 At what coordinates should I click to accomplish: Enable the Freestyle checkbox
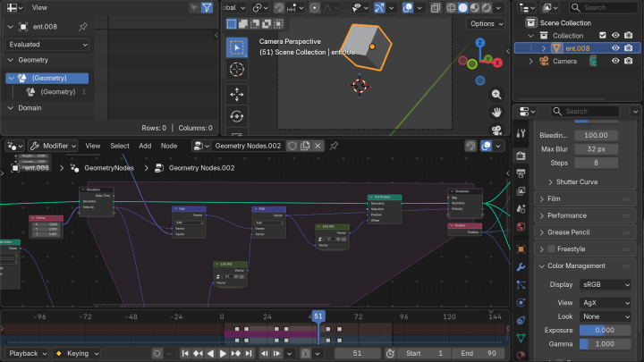[x=551, y=248]
